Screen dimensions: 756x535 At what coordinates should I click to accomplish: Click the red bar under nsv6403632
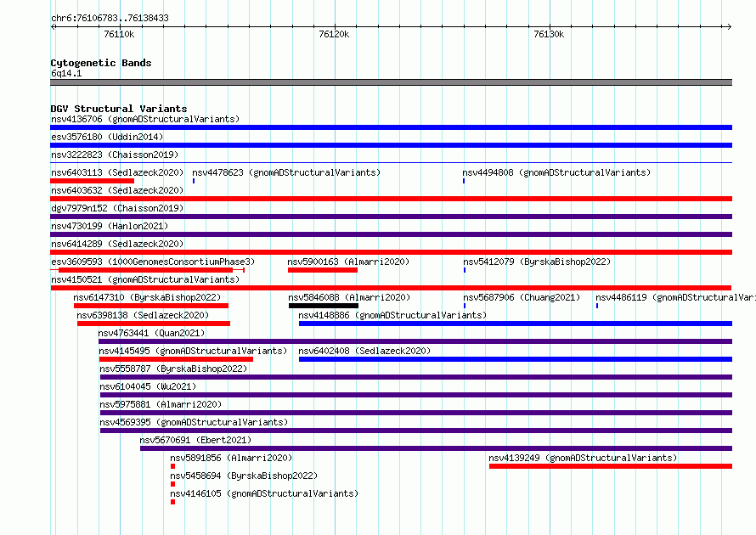[391, 199]
